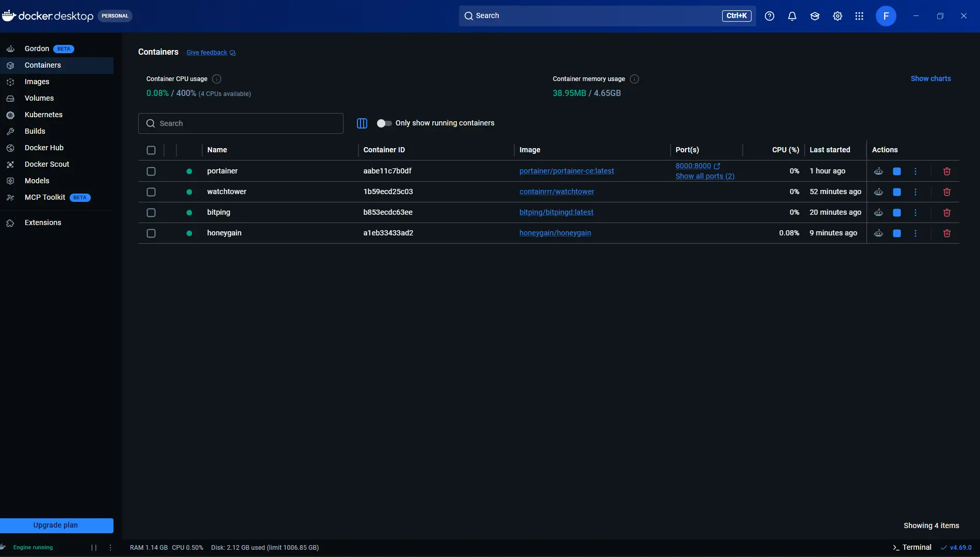
Task: Check the select-all containers checkbox
Action: 151,150
